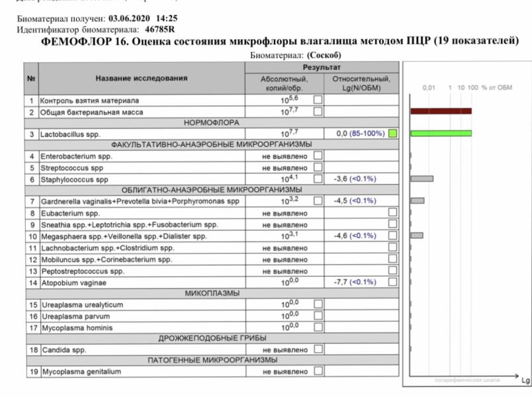Click the Staphylococcus spp row name
Image resolution: width=532 pixels, height=397 pixels.
pos(74,179)
